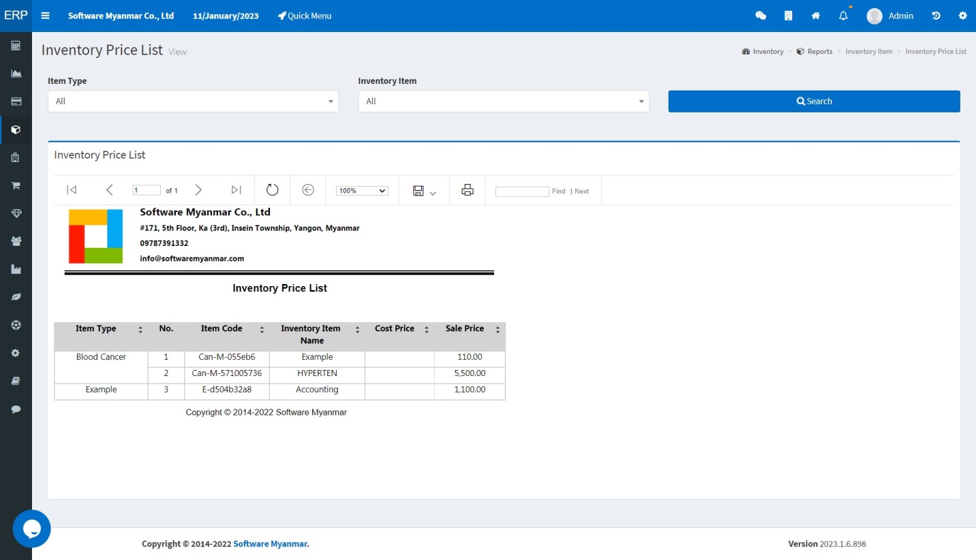Click the history clock icon in header
976x560 pixels.
tap(936, 16)
